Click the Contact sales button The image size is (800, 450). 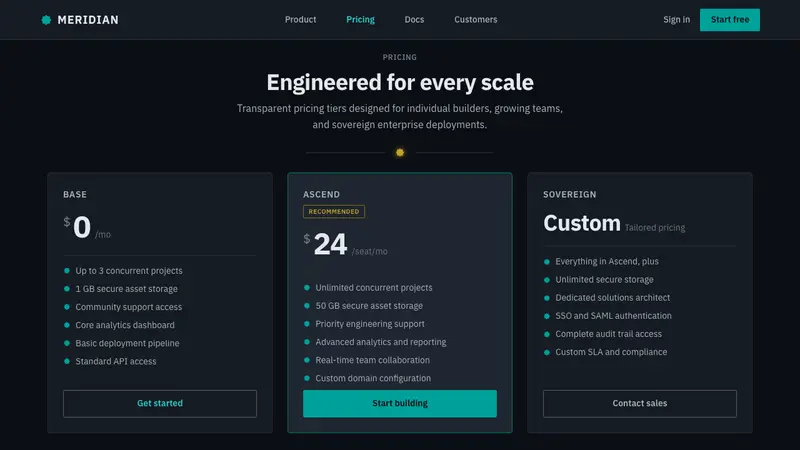pyautogui.click(x=640, y=404)
